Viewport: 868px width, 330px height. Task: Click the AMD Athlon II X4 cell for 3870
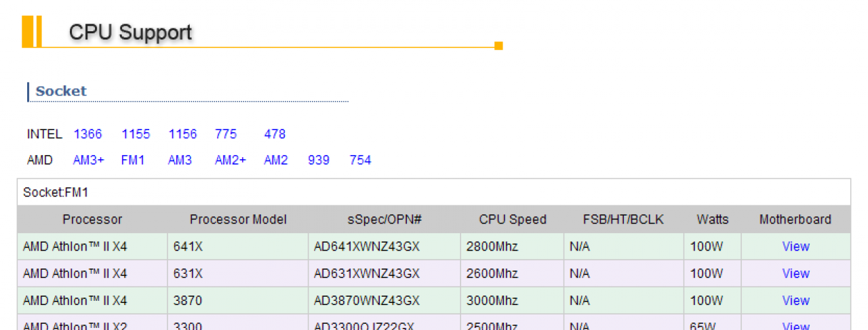pos(92,300)
